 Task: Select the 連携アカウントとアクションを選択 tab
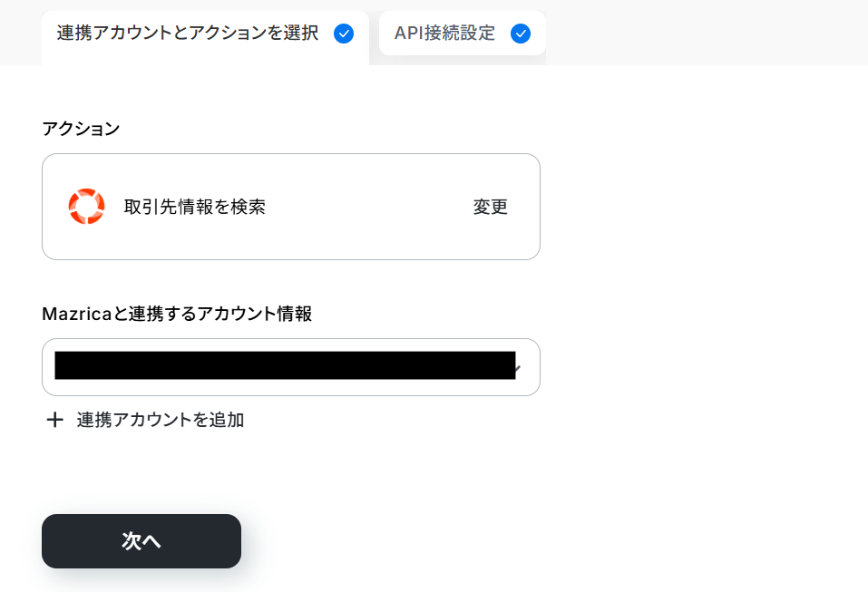click(188, 34)
